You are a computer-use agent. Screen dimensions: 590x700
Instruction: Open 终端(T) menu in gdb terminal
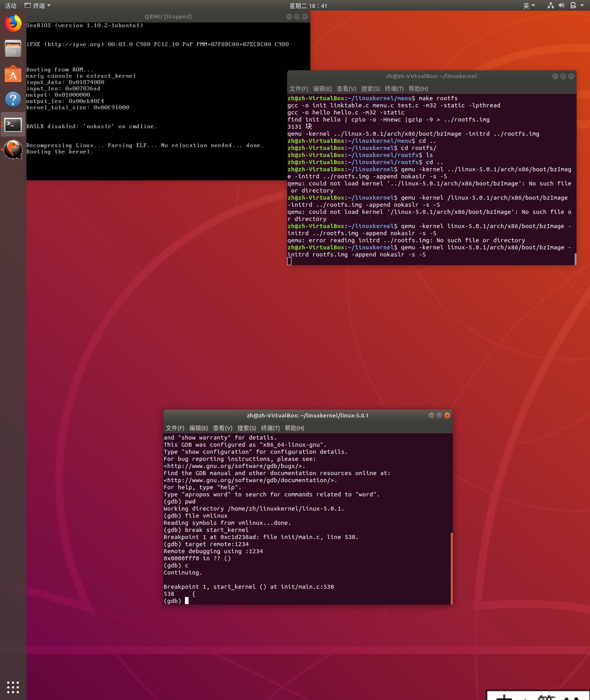point(270,428)
